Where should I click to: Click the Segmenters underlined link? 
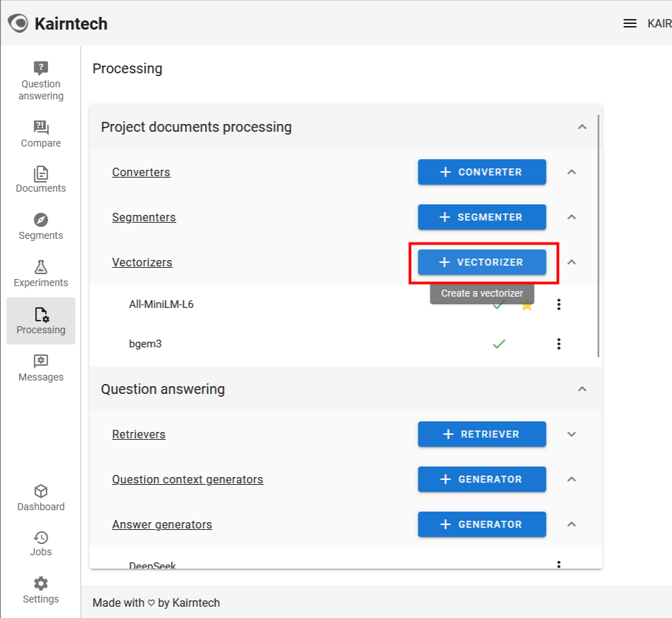tap(144, 217)
